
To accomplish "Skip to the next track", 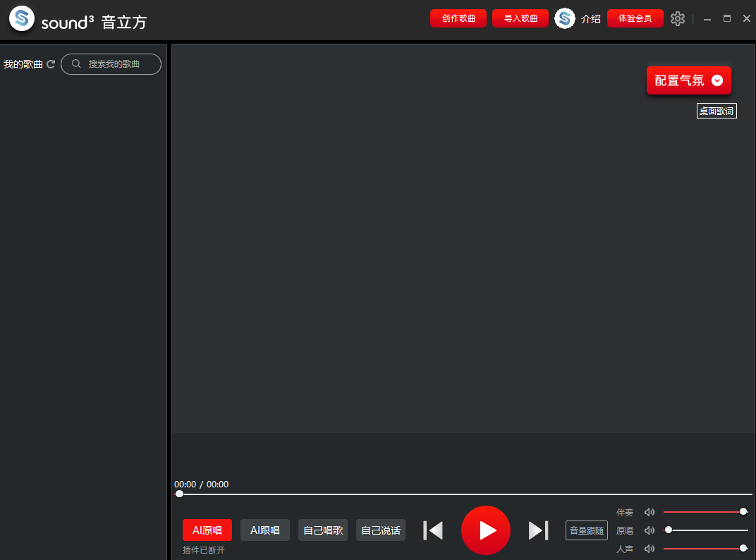I will pos(538,530).
